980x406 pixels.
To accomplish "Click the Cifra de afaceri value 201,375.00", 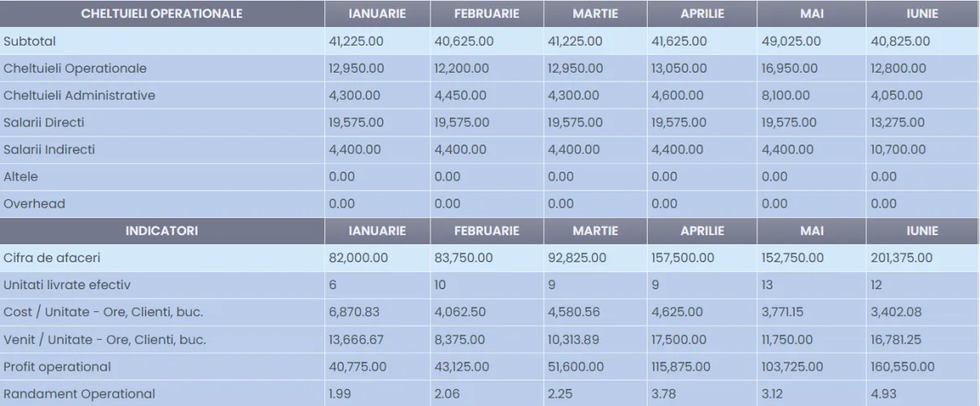I will click(902, 258).
